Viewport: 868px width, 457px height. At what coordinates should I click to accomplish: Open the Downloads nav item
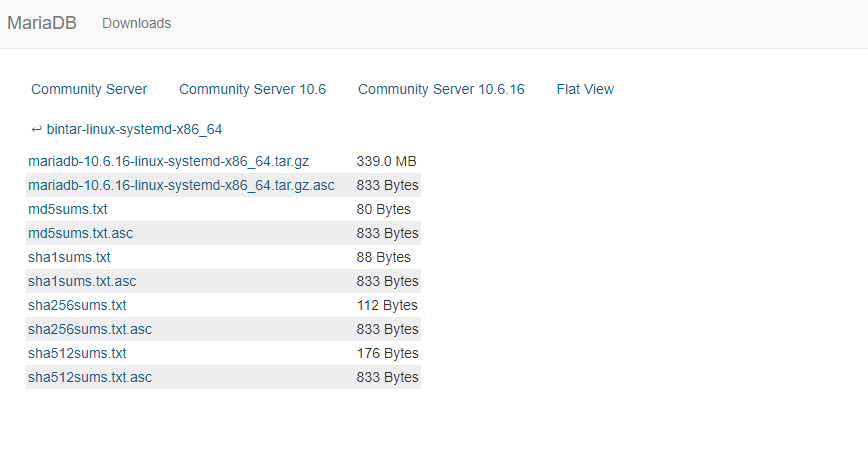pos(136,23)
